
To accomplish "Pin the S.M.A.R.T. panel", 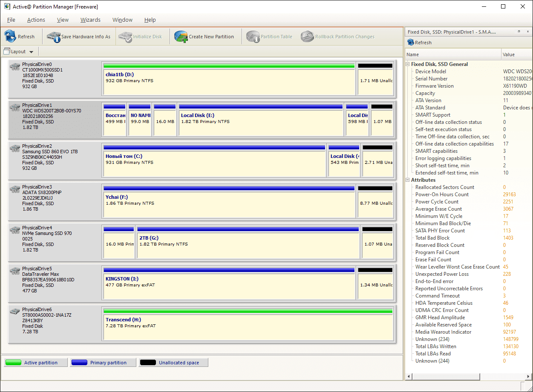I will click(519, 31).
